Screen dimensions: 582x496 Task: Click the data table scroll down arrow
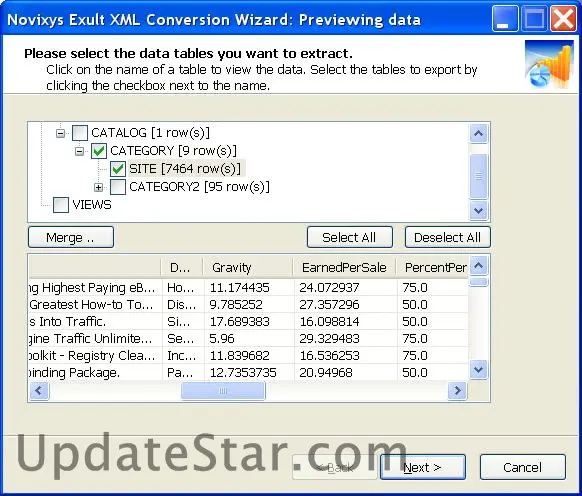point(478,370)
